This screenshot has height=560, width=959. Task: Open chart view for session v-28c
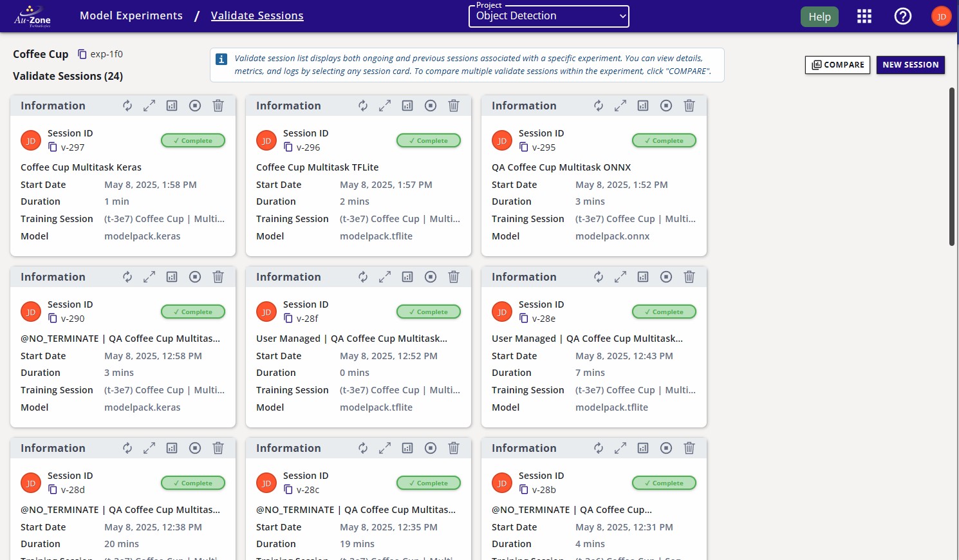(407, 448)
